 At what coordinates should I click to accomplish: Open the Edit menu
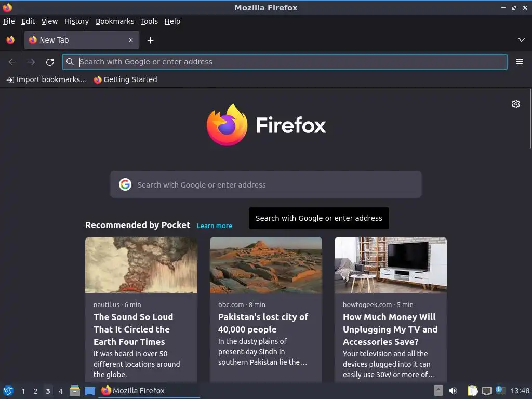pyautogui.click(x=28, y=21)
